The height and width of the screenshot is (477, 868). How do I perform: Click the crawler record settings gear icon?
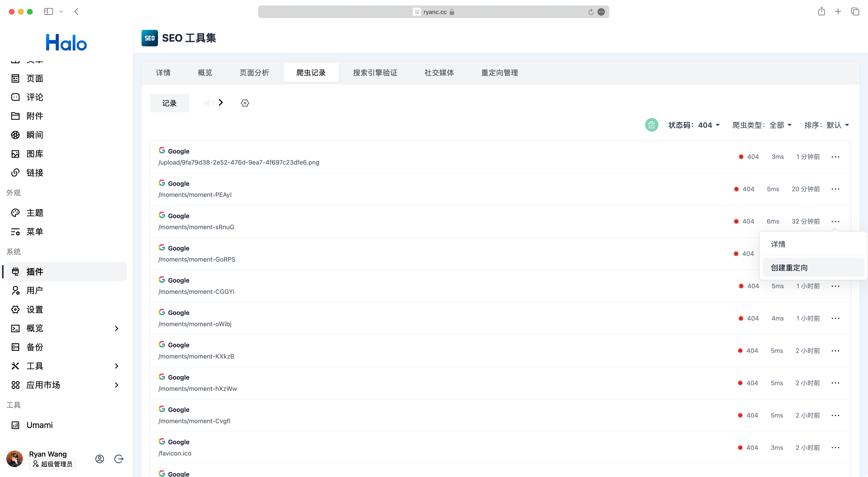[x=245, y=103]
